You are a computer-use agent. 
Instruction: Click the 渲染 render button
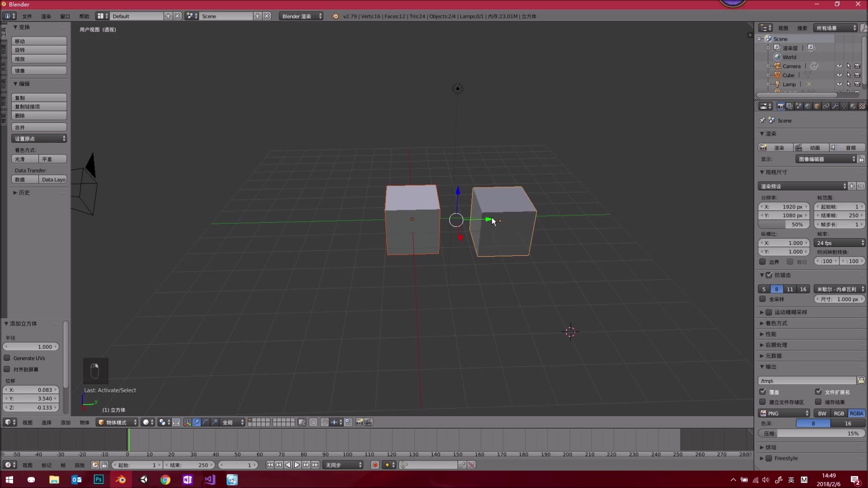click(x=778, y=147)
